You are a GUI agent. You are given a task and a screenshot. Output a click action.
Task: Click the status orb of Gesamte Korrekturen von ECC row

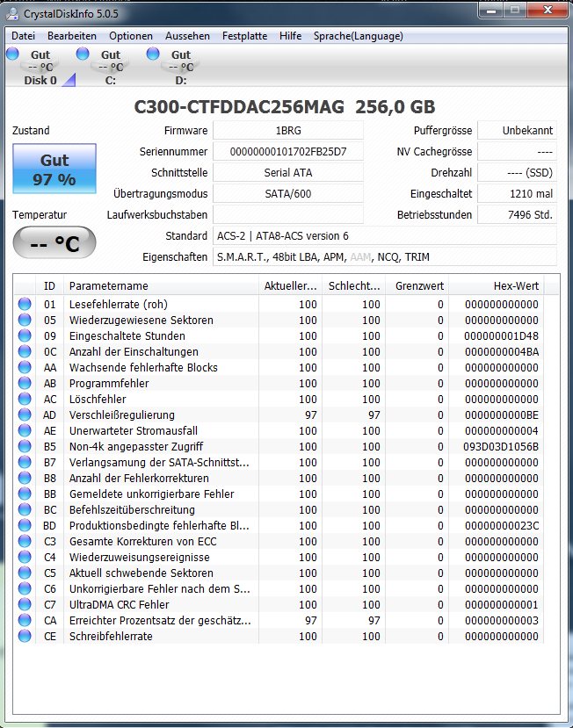coord(25,541)
